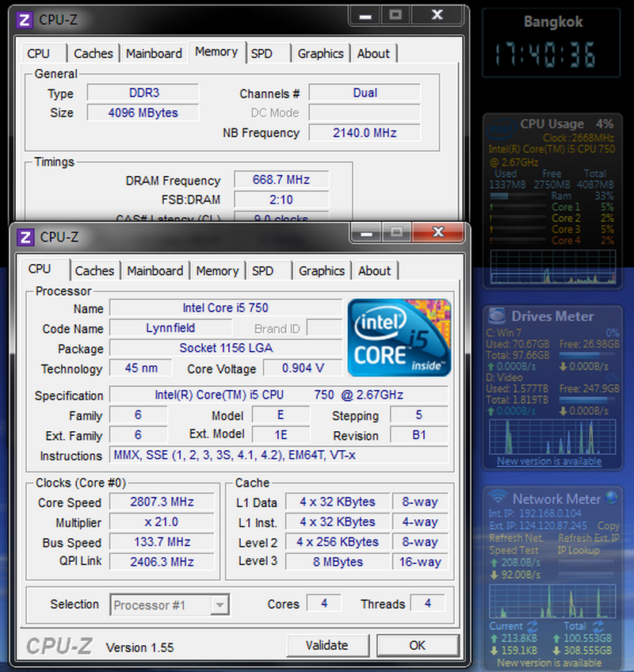Screen dimensions: 634x672
Task: Open About tab in the back Memory window
Action: point(374,54)
